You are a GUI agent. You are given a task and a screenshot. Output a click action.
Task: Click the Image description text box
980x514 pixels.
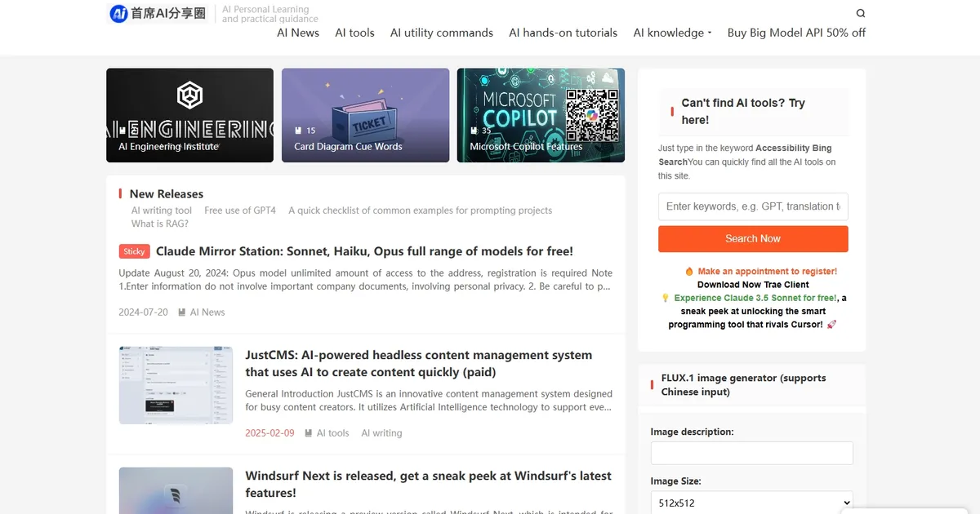[751, 454]
